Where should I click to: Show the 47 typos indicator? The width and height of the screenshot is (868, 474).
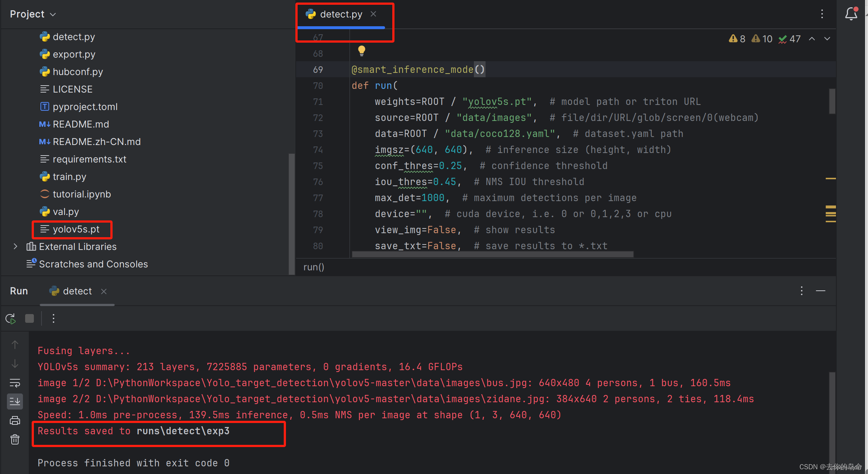point(789,39)
